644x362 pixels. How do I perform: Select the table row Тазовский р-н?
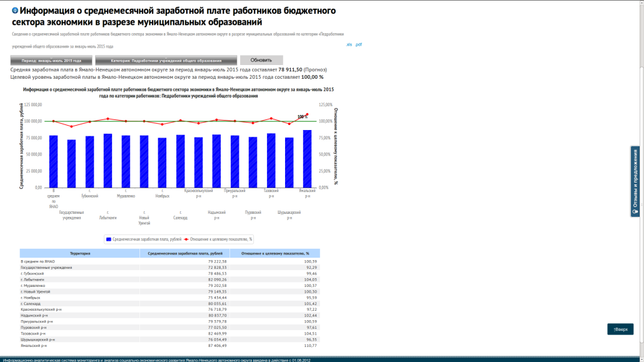coord(169,334)
